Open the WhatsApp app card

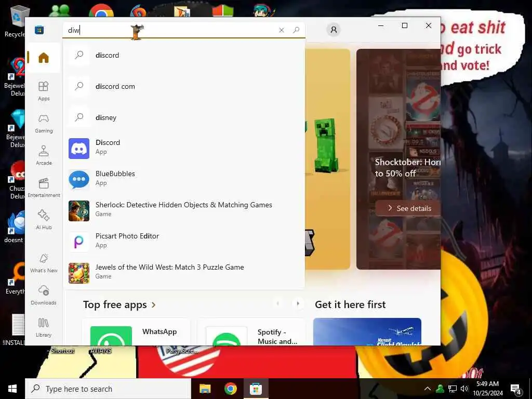coord(136,332)
